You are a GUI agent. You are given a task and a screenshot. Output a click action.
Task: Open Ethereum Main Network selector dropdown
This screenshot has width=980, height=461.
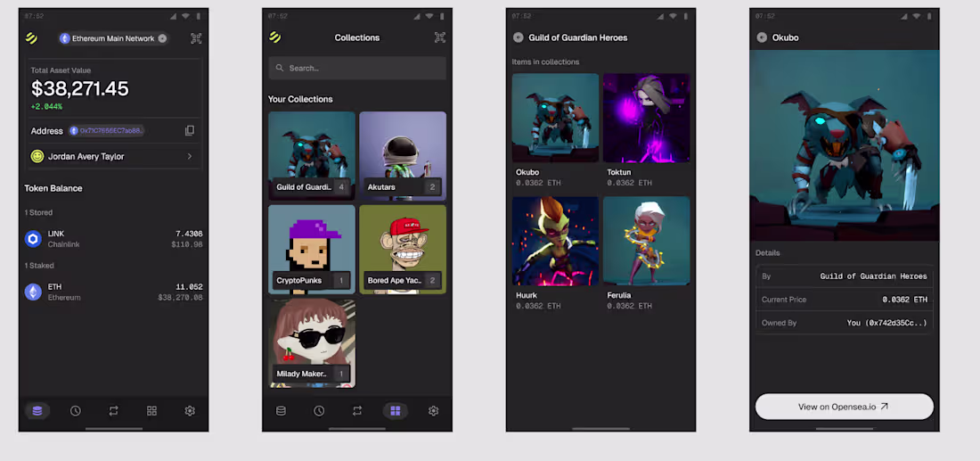tap(114, 38)
